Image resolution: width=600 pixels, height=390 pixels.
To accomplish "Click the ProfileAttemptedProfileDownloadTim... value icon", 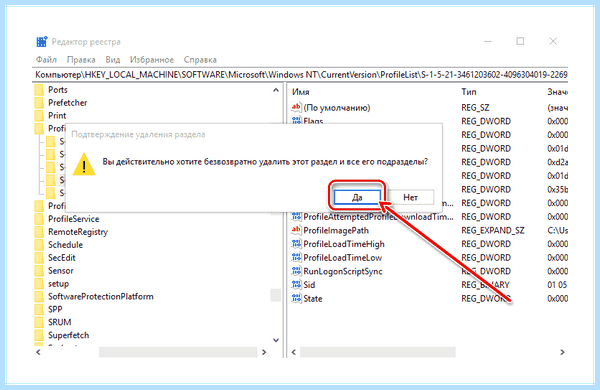I will 296,217.
